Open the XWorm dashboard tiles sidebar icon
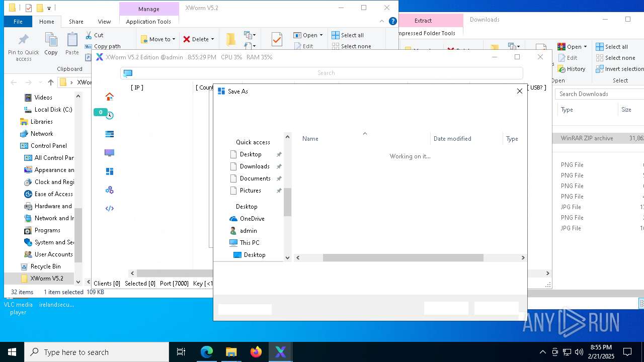 [109, 171]
